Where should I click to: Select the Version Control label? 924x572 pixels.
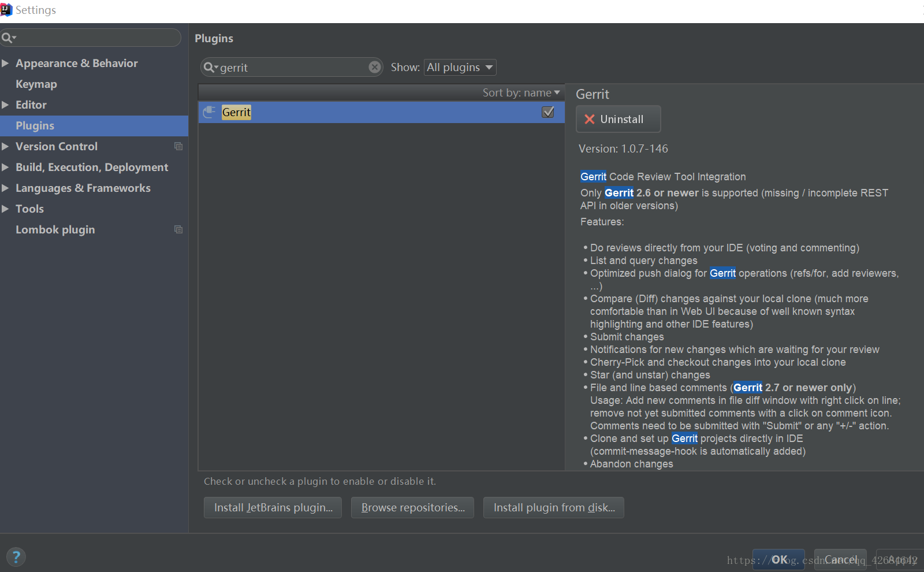[57, 147]
